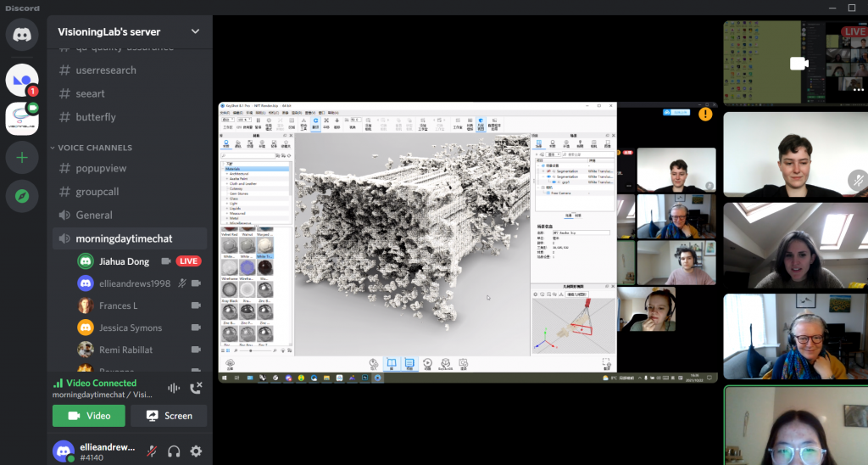Adjust KeyShot material thumbnail size slider
Image resolution: width=868 pixels, height=465 pixels.
point(254,350)
